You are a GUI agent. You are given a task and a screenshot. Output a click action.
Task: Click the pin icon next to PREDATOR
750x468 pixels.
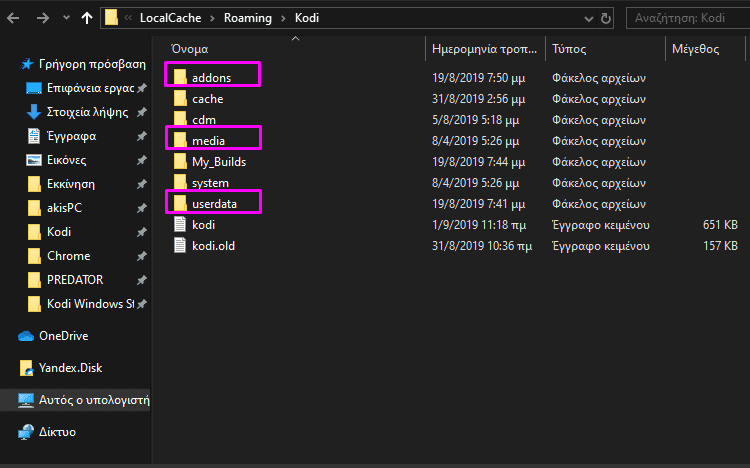[x=142, y=280]
